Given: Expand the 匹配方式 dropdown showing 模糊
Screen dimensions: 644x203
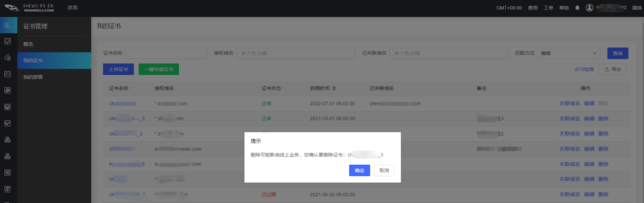Looking at the screenshot, I should pos(569,53).
